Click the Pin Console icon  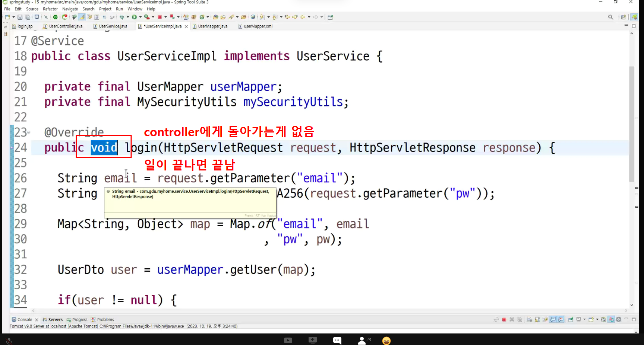(571, 319)
